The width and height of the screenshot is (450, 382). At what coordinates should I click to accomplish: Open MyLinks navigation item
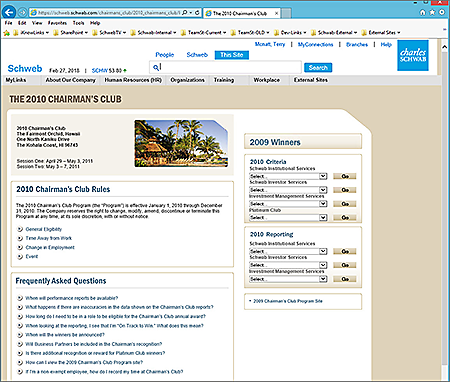pyautogui.click(x=16, y=80)
